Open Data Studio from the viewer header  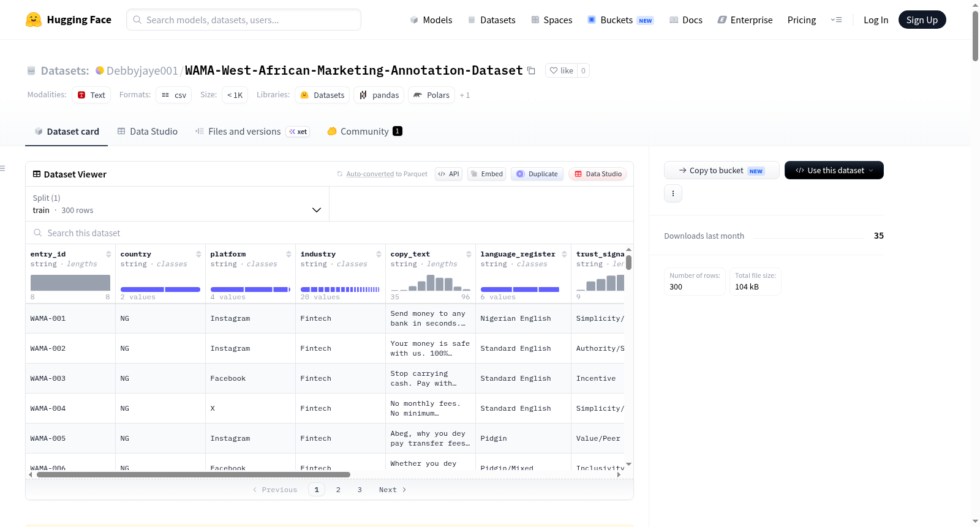[x=598, y=174]
